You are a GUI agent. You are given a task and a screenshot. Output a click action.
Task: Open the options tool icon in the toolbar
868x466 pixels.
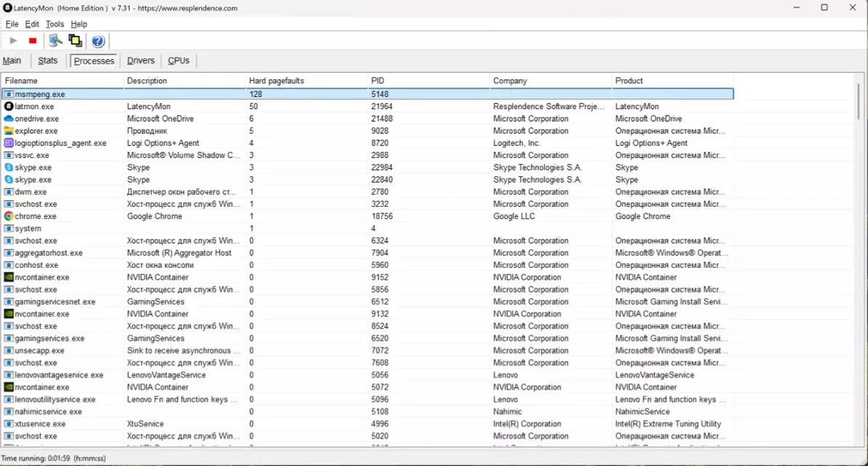pyautogui.click(x=55, y=41)
